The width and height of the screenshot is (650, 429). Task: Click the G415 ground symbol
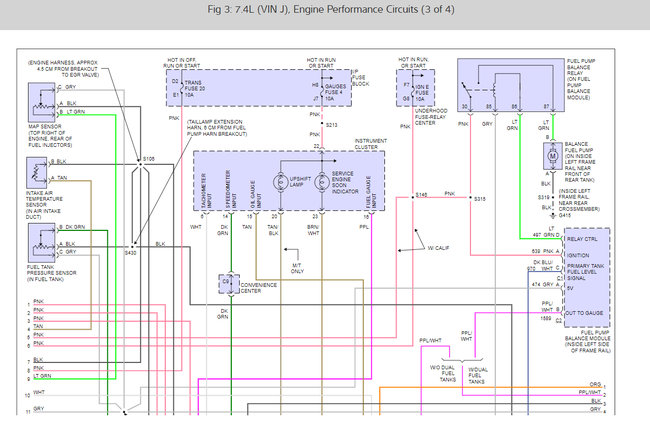tap(553, 216)
